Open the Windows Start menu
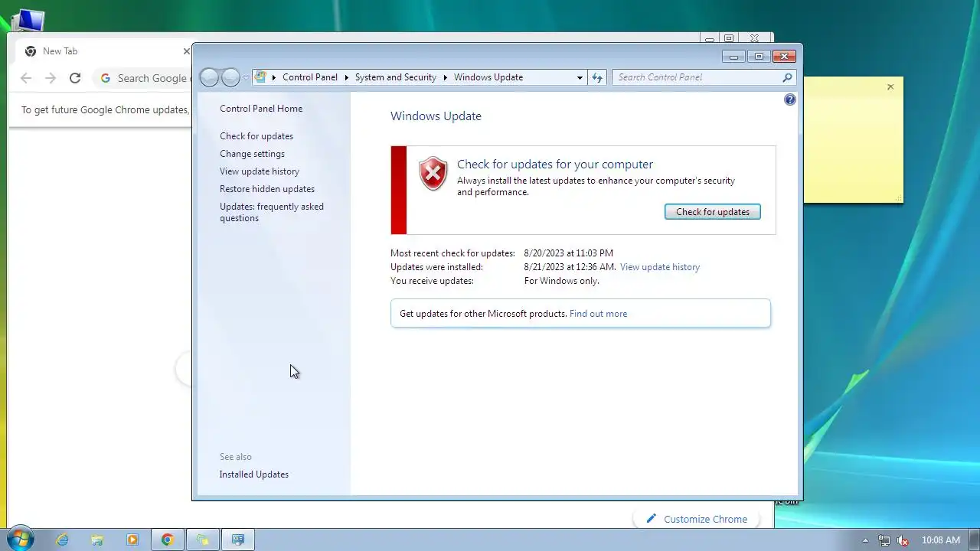This screenshot has width=980, height=551. pyautogui.click(x=19, y=539)
